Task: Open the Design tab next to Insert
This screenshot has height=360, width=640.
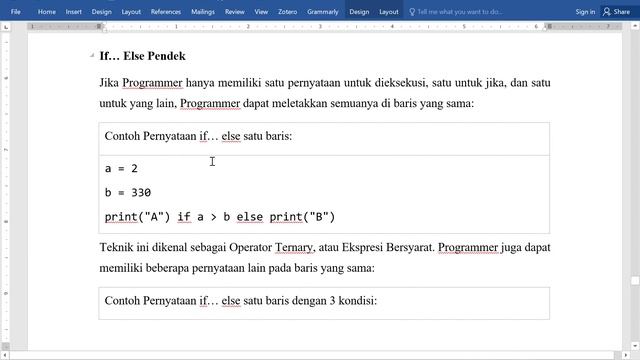Action: pos(101,12)
